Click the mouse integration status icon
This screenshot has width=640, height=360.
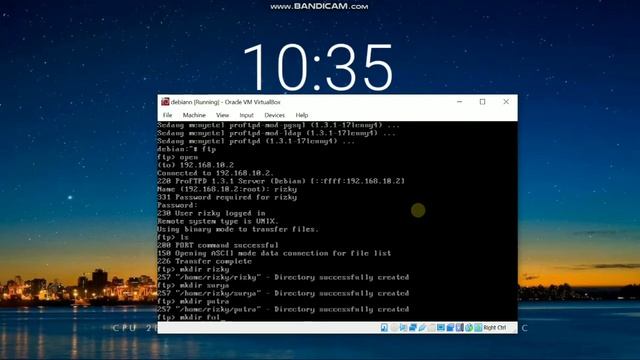tap(469, 327)
